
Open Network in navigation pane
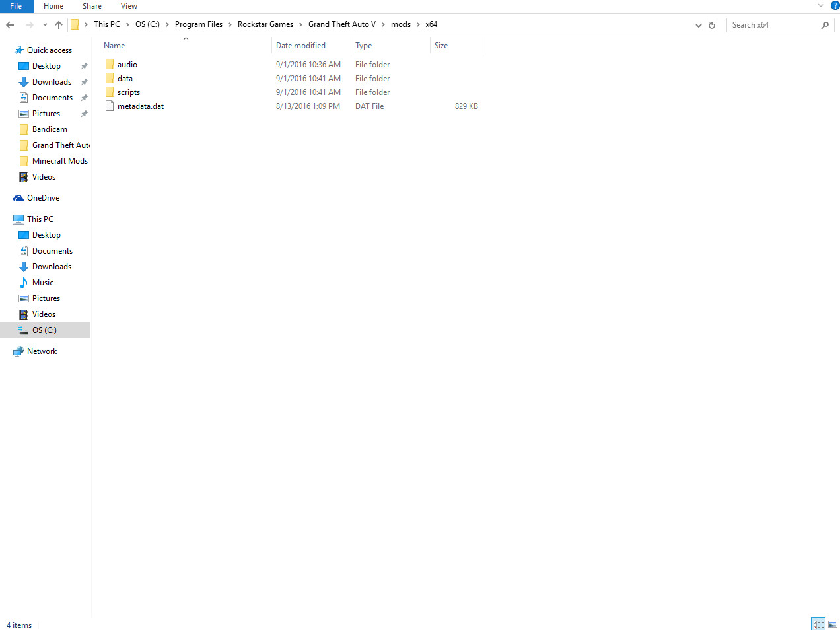coord(42,351)
